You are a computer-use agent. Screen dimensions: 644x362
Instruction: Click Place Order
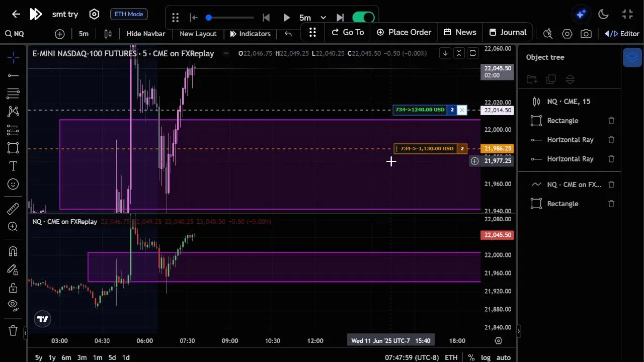point(404,32)
